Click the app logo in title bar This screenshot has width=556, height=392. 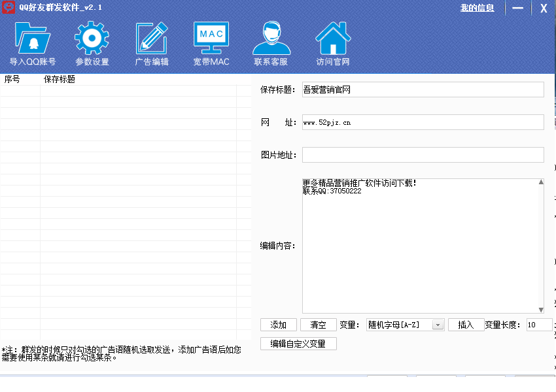click(x=9, y=7)
